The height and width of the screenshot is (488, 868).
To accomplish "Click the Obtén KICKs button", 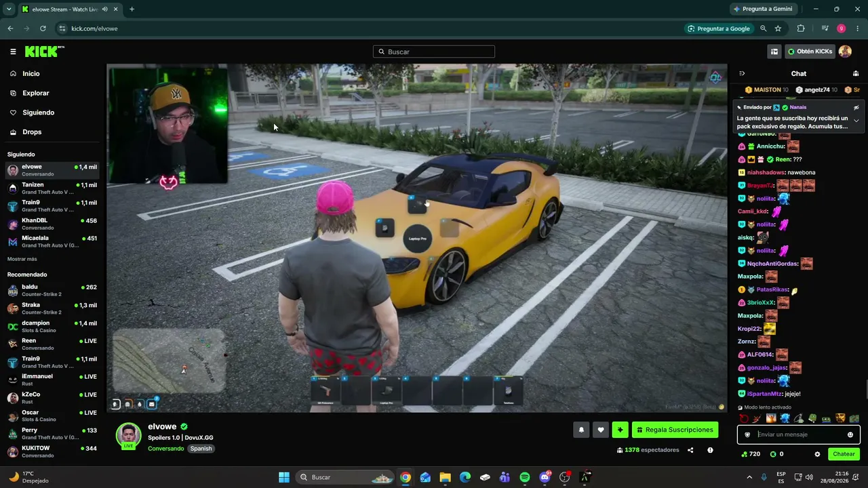I will click(x=810, y=52).
